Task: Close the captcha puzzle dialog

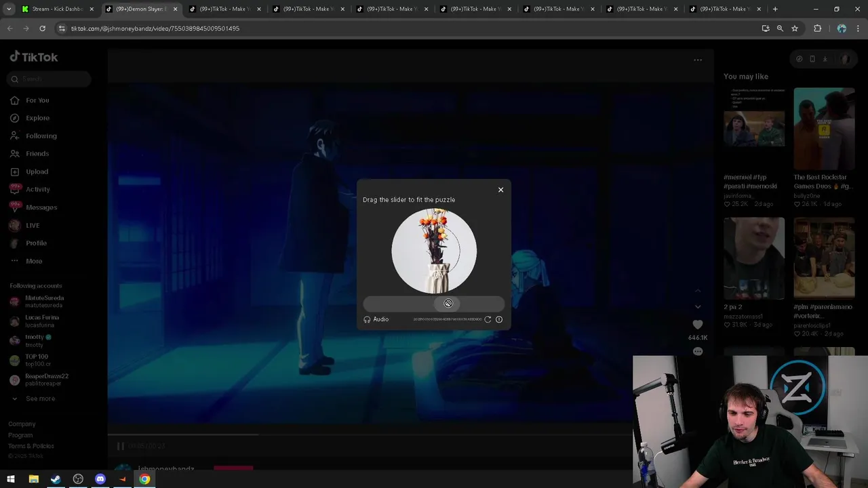Action: (x=500, y=190)
